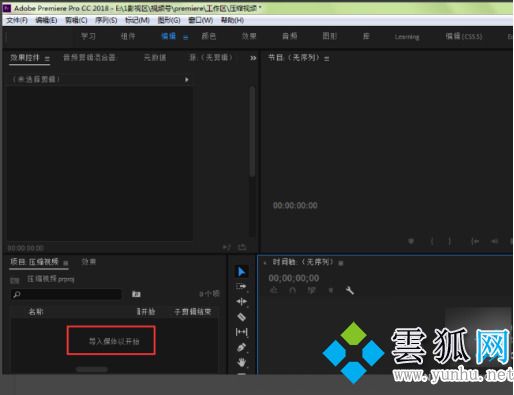
Task: Open the 编辑 workspace menu icon
Action: point(186,37)
